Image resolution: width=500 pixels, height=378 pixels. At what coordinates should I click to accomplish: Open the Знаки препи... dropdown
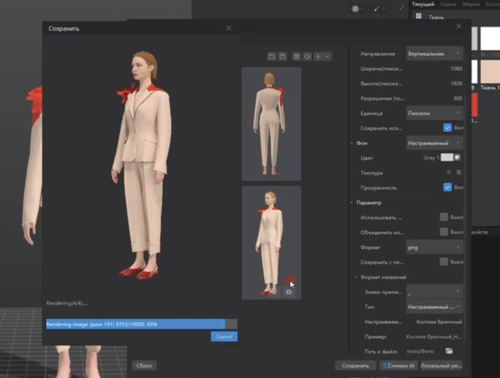click(x=434, y=292)
